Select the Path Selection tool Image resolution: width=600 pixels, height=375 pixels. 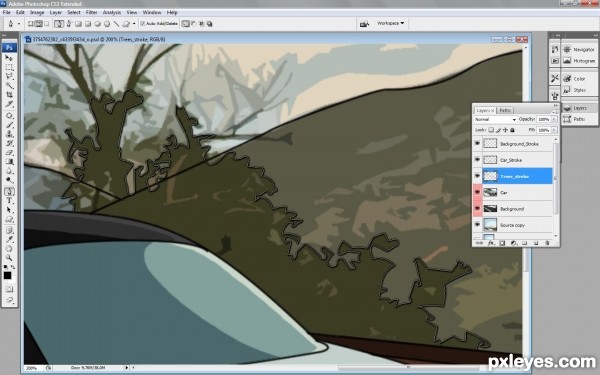point(9,210)
